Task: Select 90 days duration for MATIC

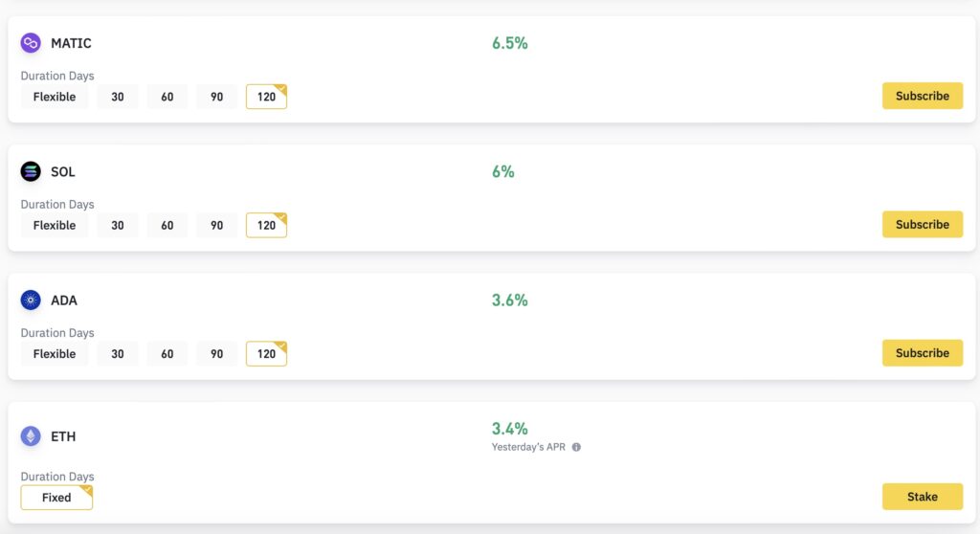Action: [217, 97]
